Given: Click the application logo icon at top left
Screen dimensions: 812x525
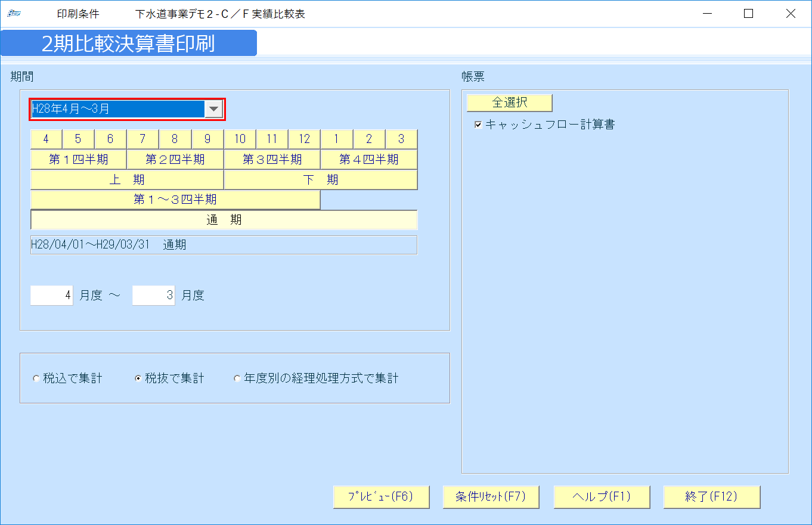Looking at the screenshot, I should pos(16,12).
